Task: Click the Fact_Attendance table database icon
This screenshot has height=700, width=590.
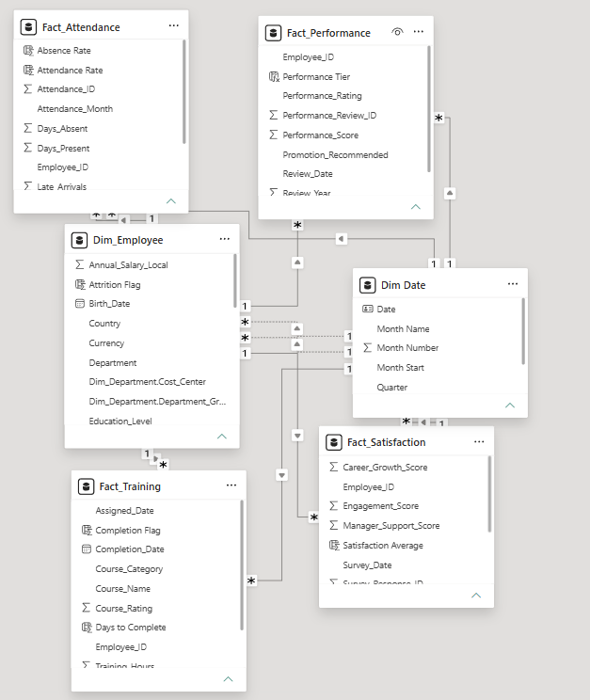Action: (28, 27)
